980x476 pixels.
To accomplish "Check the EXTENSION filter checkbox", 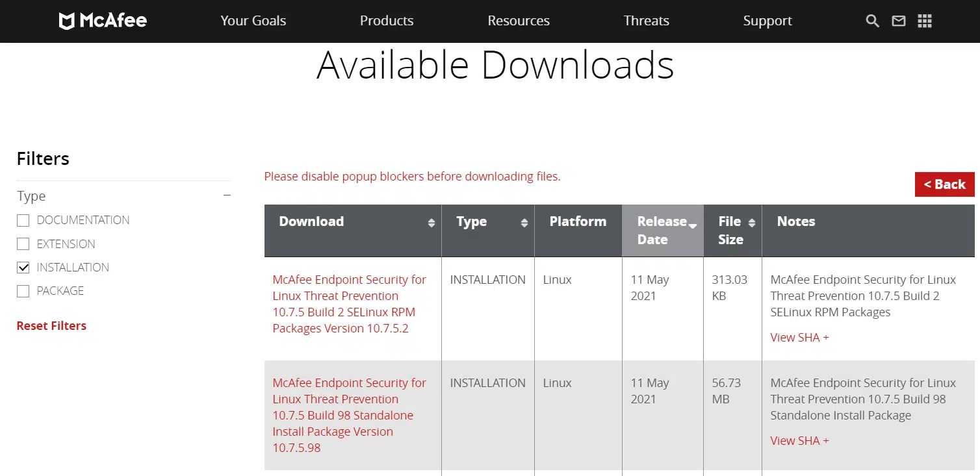I will (23, 244).
